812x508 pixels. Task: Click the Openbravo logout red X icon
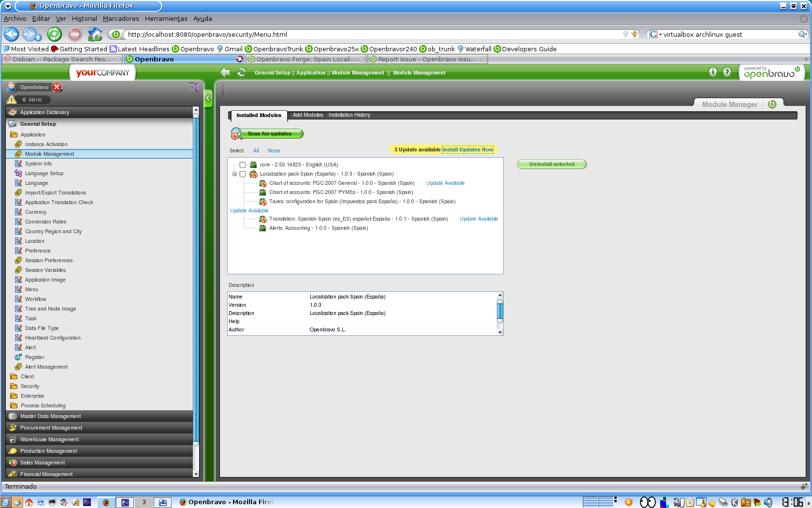coord(57,87)
